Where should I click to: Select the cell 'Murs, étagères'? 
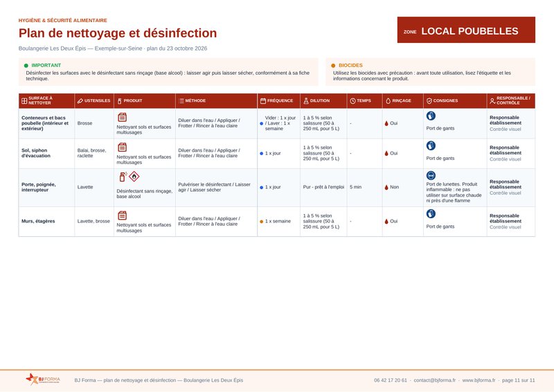(x=46, y=221)
